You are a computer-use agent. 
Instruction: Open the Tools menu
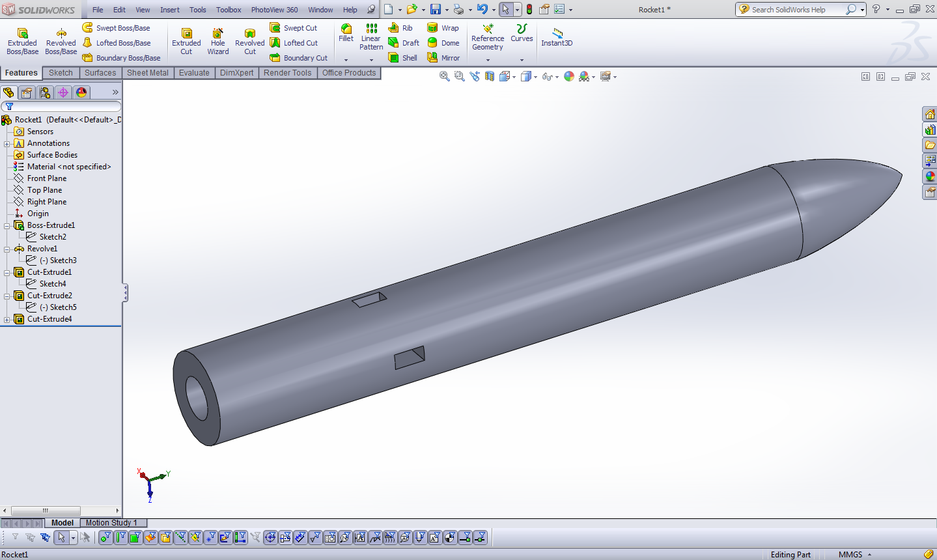[198, 10]
